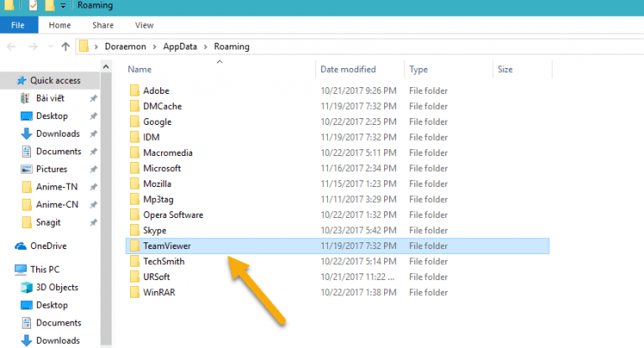This screenshot has width=644, height=348.
Task: Switch to the View ribbon tab
Action: tap(144, 25)
